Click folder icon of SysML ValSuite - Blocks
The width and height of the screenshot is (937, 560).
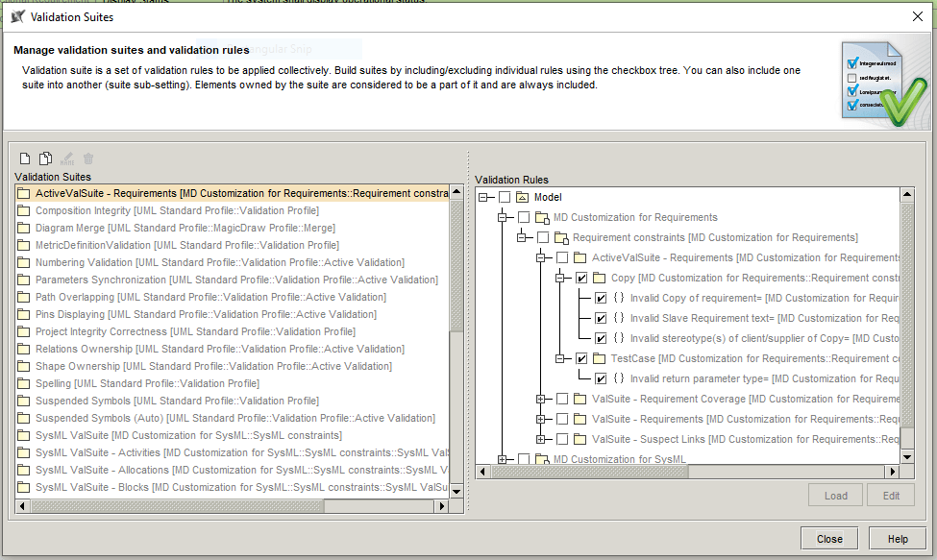tap(24, 488)
